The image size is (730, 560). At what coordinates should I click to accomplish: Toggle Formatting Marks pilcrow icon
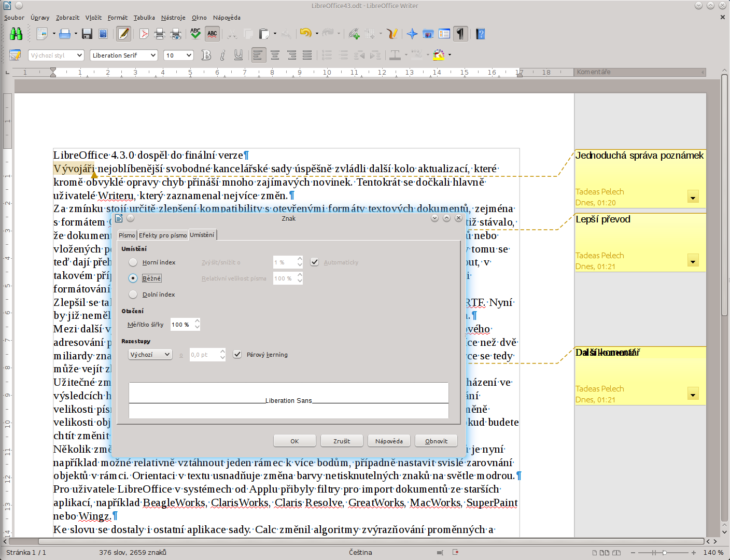point(460,34)
